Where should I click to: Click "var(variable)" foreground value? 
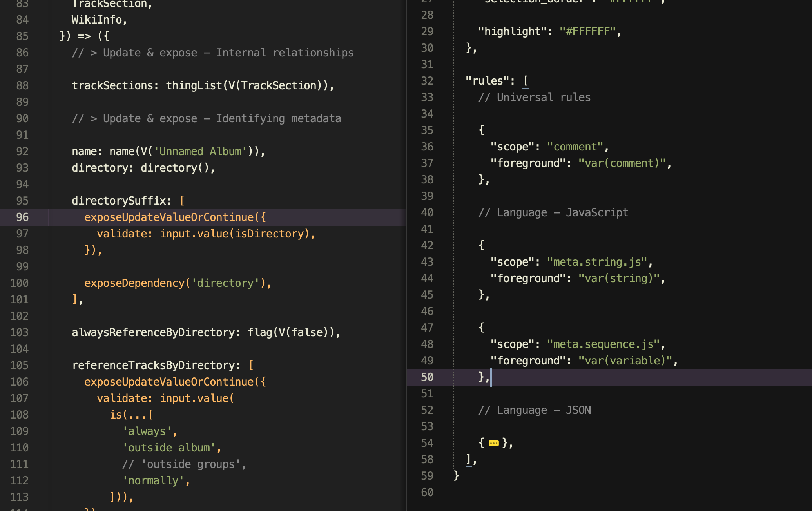pos(625,361)
